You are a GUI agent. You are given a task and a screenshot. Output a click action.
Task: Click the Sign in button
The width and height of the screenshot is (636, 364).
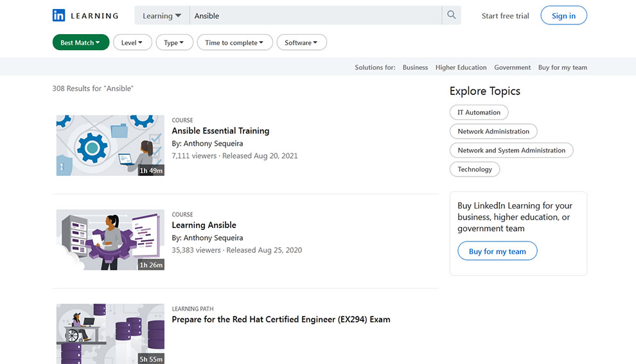(563, 15)
